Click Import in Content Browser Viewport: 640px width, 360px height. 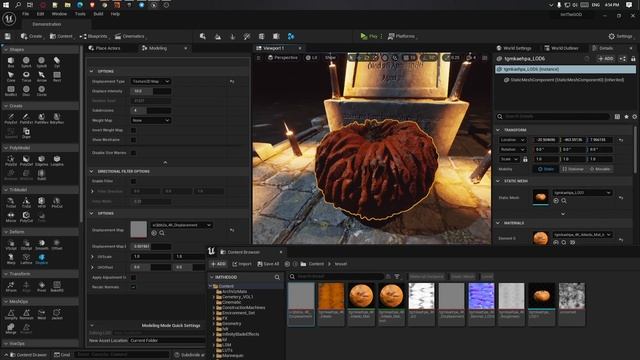242,264
